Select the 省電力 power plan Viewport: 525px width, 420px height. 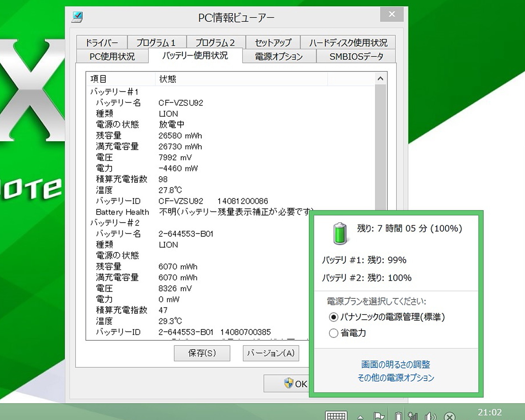347,333
